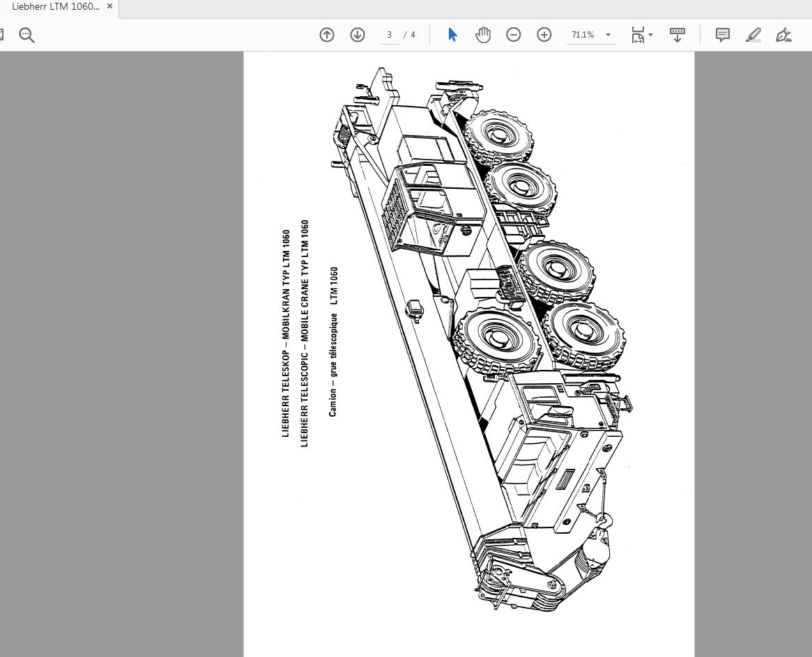This screenshot has width=812, height=657.
Task: Go to previous page with up arrow
Action: (x=327, y=35)
